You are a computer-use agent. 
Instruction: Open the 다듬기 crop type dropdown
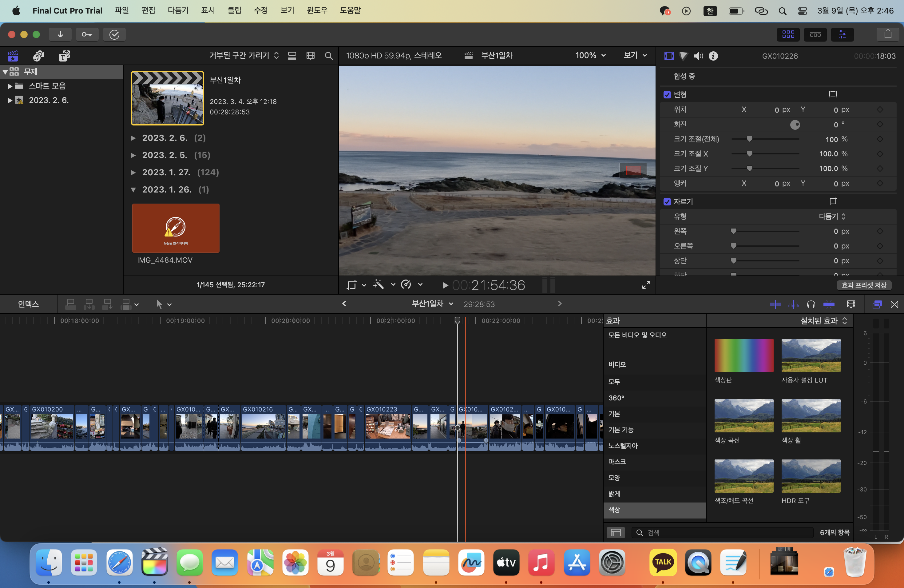coord(832,217)
